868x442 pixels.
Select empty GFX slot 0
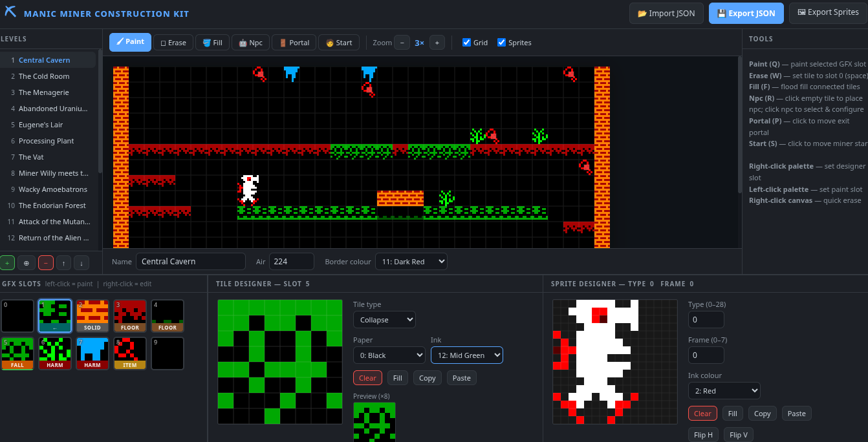point(17,316)
